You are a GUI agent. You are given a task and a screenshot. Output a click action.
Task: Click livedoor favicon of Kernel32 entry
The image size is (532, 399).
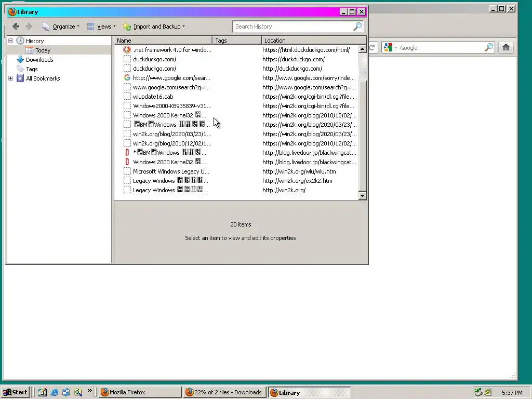coord(127,162)
